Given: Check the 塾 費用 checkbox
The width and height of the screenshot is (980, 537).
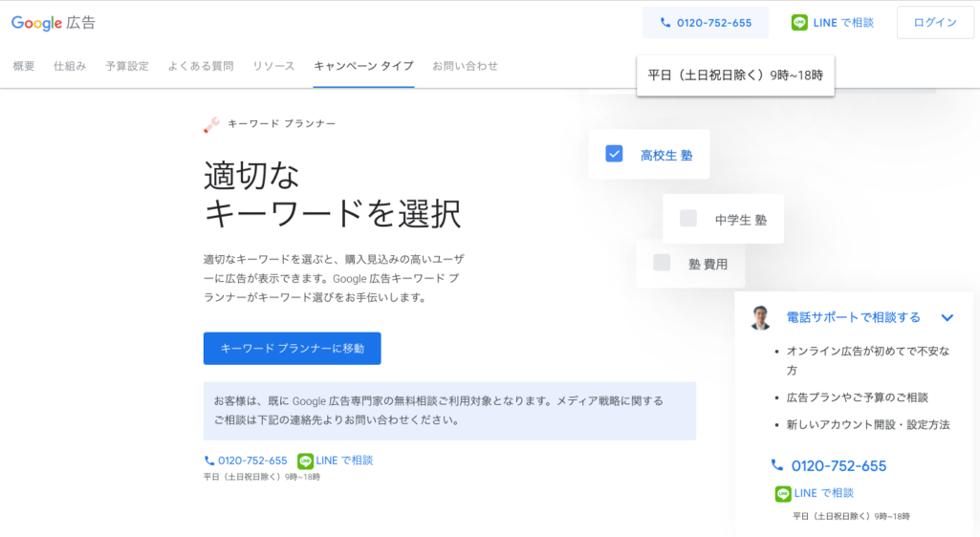Looking at the screenshot, I should (662, 262).
